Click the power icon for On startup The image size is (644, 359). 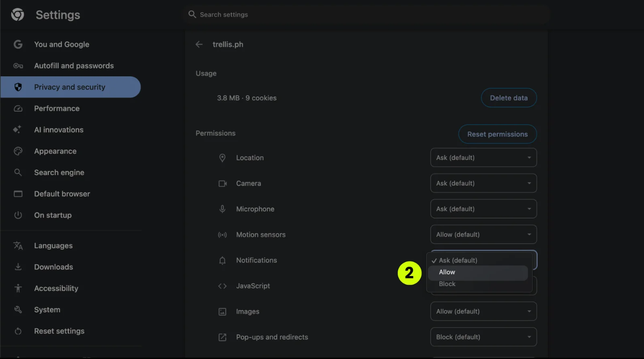click(x=18, y=215)
